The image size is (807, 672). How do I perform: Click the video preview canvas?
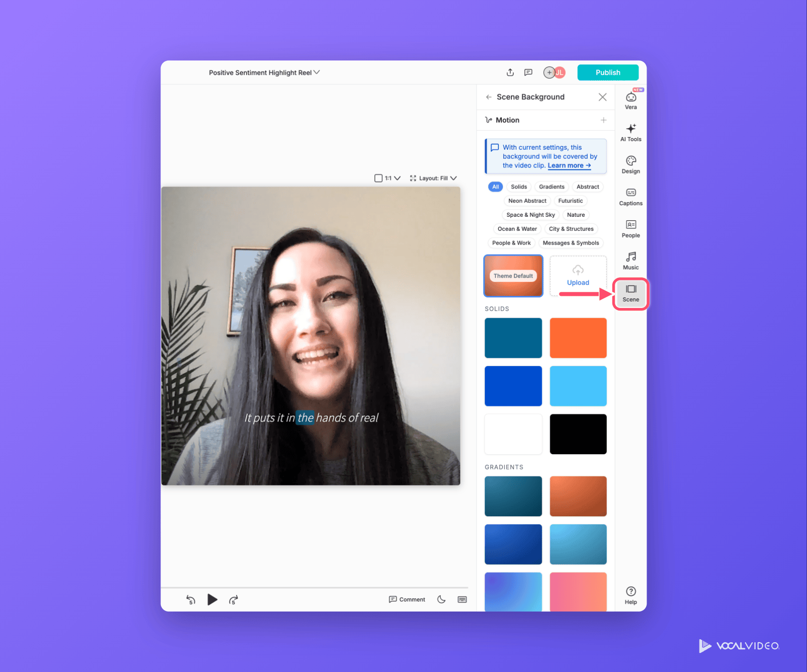pos(311,336)
